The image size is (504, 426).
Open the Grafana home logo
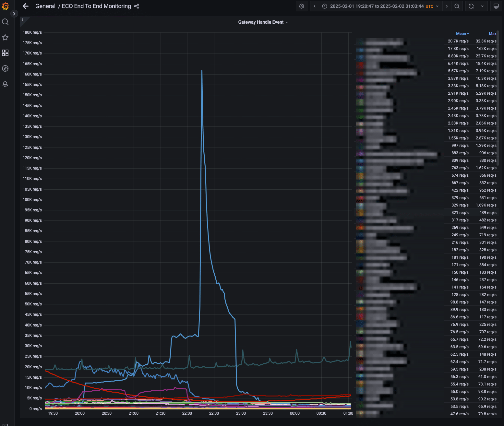coord(5,6)
